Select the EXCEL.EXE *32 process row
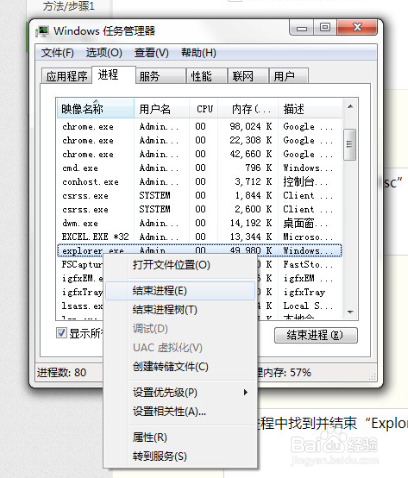 199,237
